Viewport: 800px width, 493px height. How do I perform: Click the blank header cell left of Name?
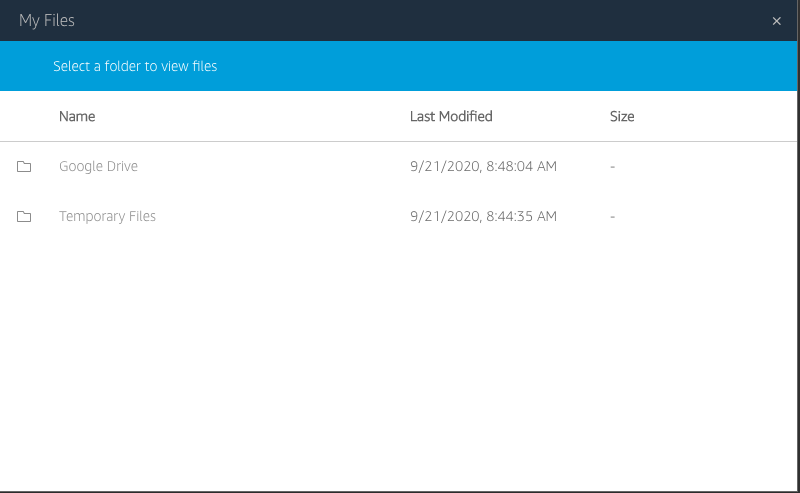tap(24, 116)
